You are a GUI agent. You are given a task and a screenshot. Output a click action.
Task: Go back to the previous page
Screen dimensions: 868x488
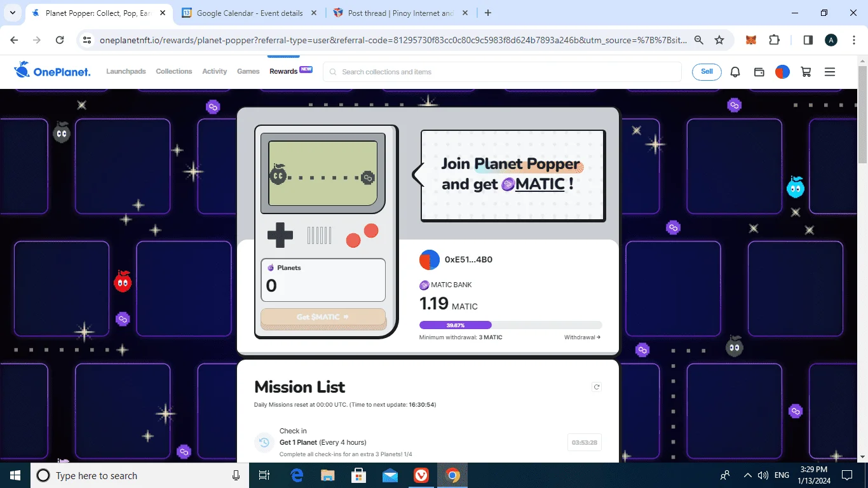coord(14,40)
